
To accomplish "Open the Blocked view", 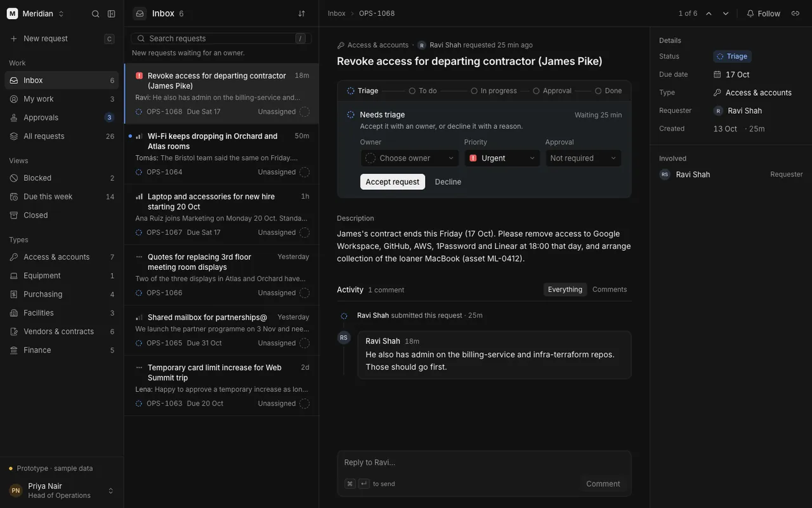I will click(62, 178).
